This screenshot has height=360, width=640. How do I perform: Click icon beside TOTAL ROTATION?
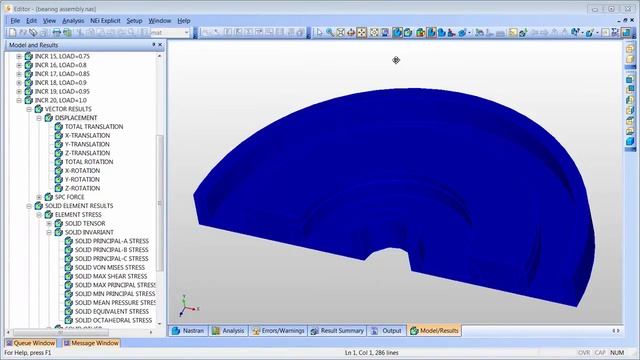[x=59, y=162]
